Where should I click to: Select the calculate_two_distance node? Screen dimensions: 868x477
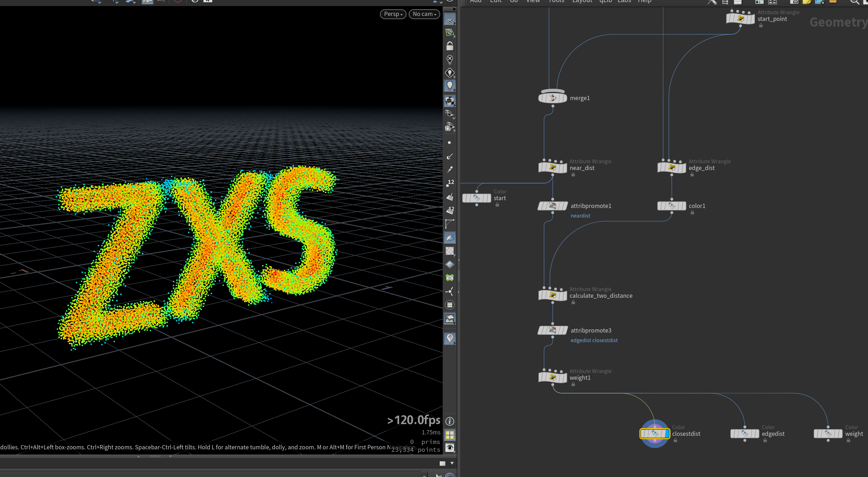click(x=553, y=296)
